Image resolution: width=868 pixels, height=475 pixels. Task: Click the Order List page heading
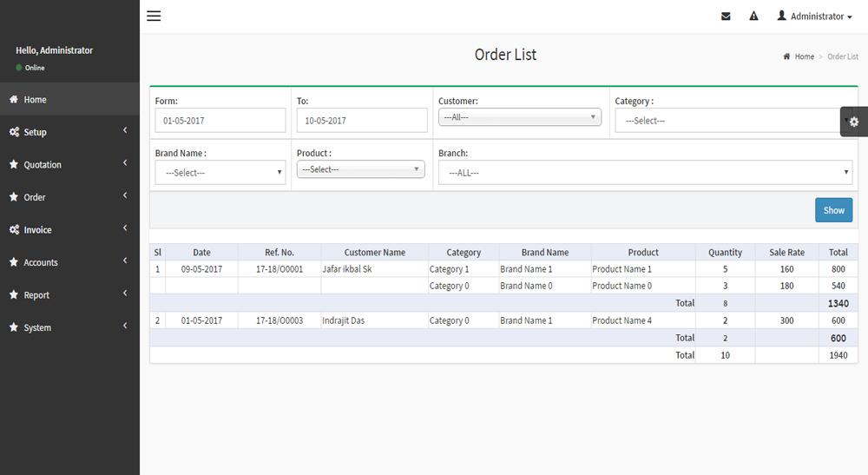click(505, 55)
